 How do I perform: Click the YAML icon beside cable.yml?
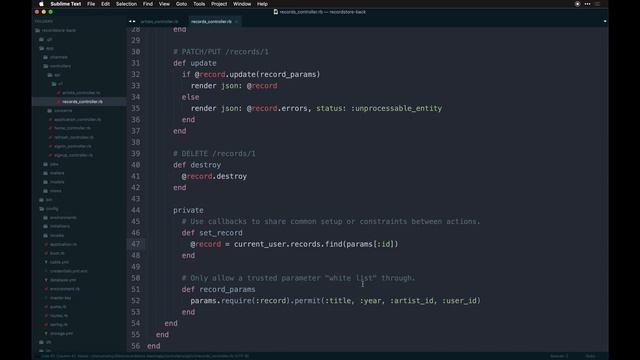tap(46, 262)
